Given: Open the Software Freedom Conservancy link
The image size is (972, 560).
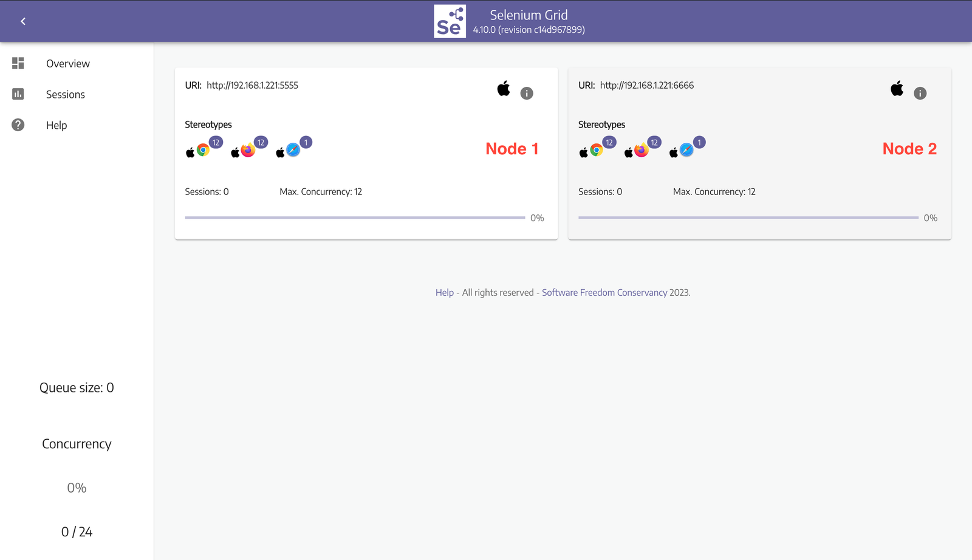Looking at the screenshot, I should (604, 293).
